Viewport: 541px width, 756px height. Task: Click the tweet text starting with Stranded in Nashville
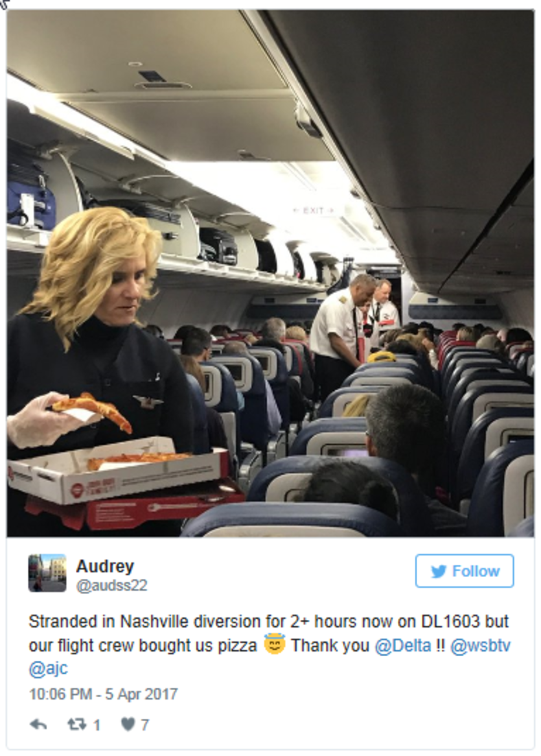pos(270,645)
